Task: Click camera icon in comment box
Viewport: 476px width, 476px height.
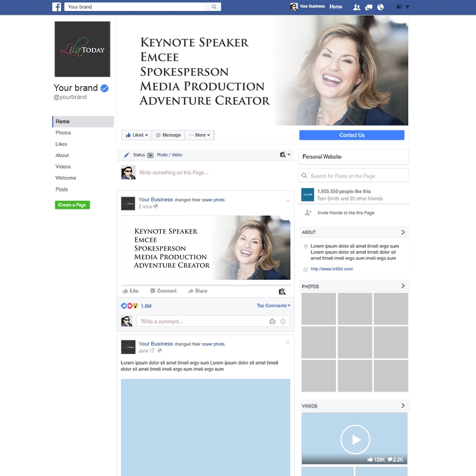Action: pyautogui.click(x=272, y=321)
